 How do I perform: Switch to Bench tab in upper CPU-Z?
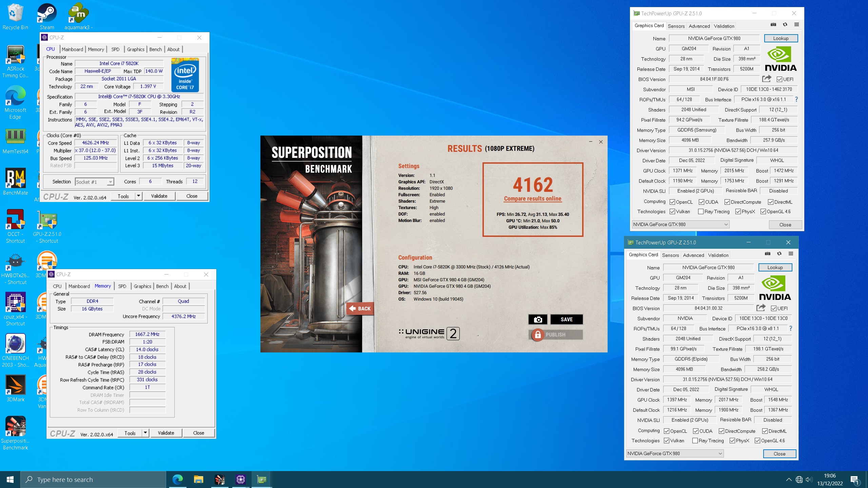pos(156,49)
